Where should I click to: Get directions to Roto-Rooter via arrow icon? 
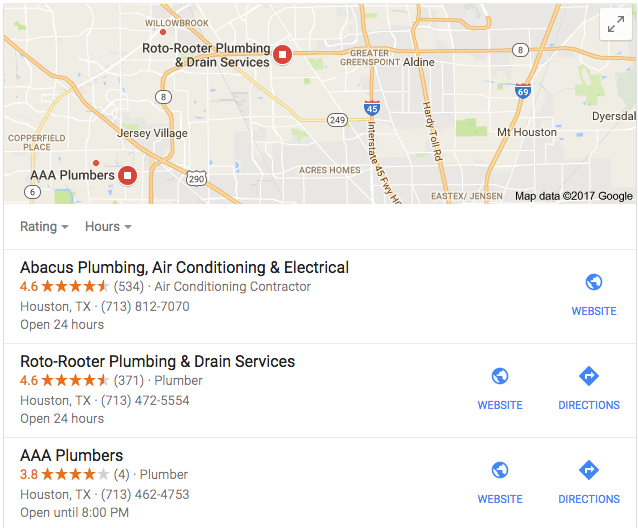click(x=589, y=376)
